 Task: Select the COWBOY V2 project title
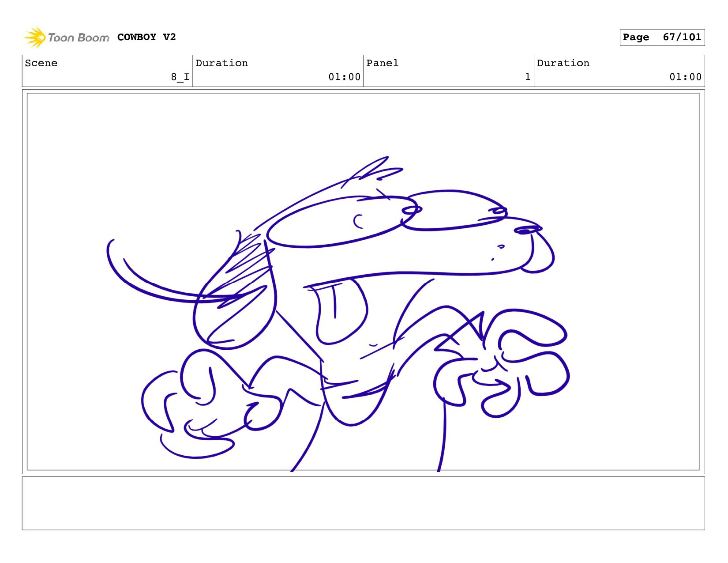coord(146,37)
